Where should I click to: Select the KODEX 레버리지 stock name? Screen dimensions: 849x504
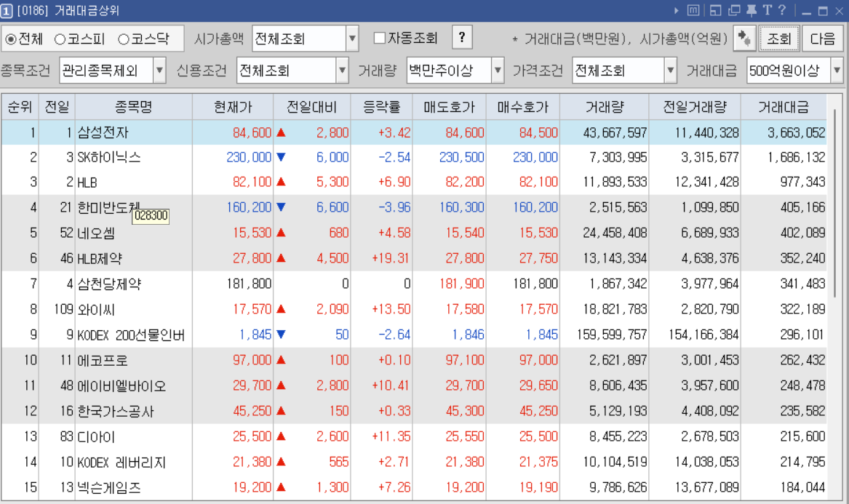[x=121, y=462]
